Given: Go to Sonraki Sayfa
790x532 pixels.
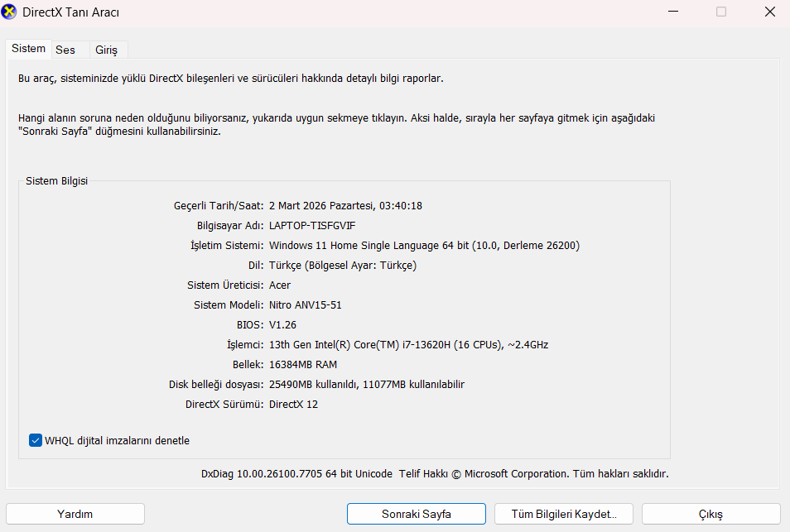Looking at the screenshot, I should click(416, 514).
